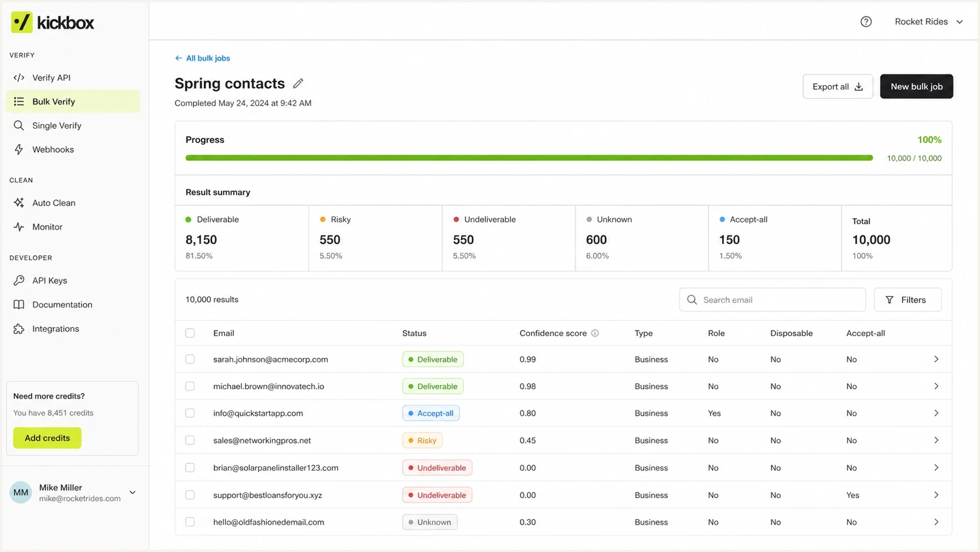Check the info@quickstartapp.com row checkbox
Image resolution: width=980 pixels, height=552 pixels.
(190, 413)
